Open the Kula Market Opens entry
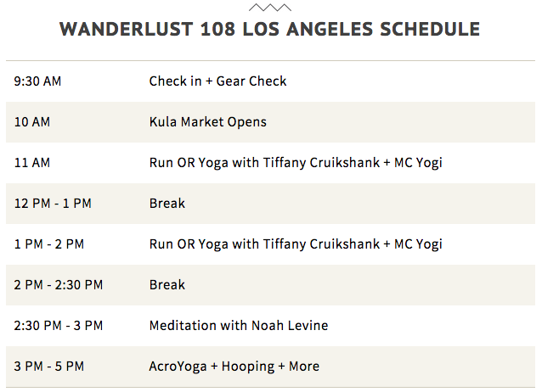 pyautogui.click(x=207, y=122)
